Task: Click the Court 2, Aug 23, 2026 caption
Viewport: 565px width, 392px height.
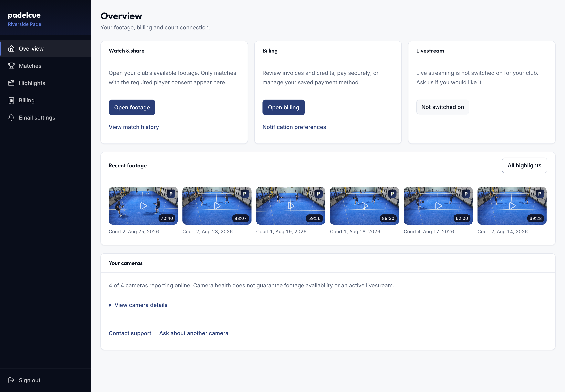Action: pyautogui.click(x=208, y=232)
